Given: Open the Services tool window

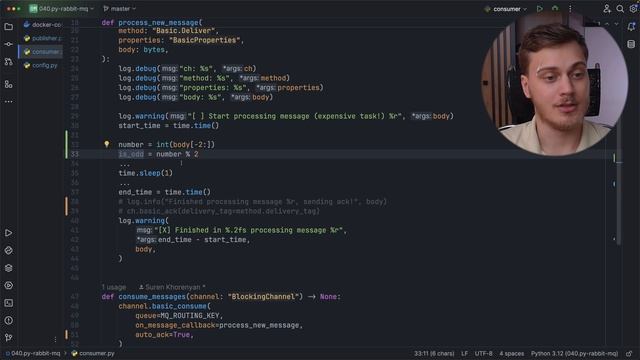Looking at the screenshot, I should 9,286.
